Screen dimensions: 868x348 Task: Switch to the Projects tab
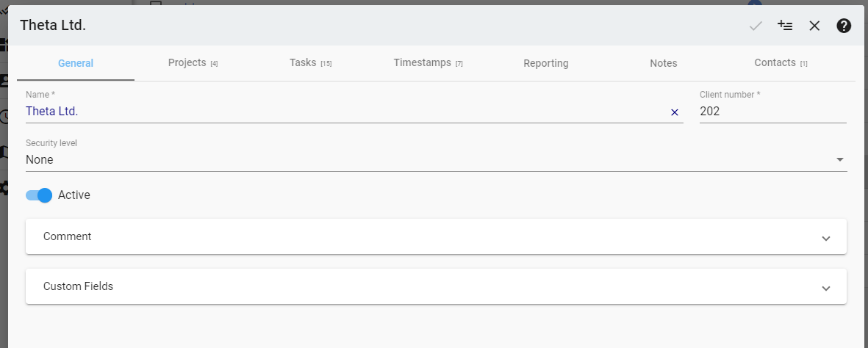(193, 63)
